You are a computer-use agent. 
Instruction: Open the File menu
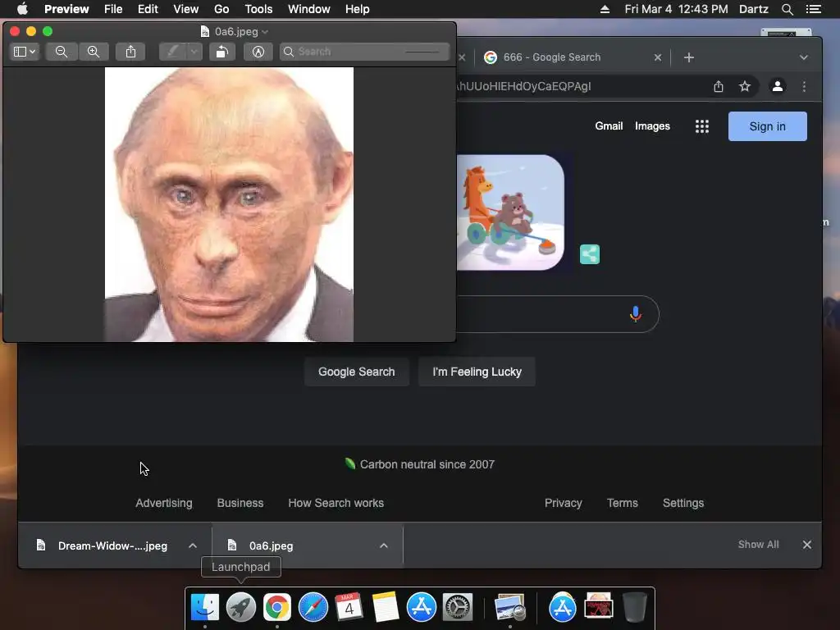click(113, 9)
